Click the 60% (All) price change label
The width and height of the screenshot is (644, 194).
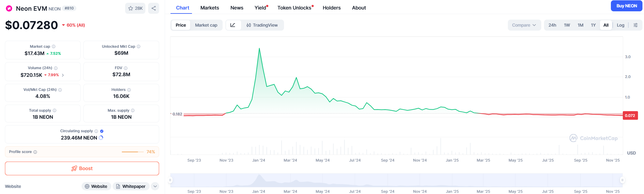click(x=74, y=25)
